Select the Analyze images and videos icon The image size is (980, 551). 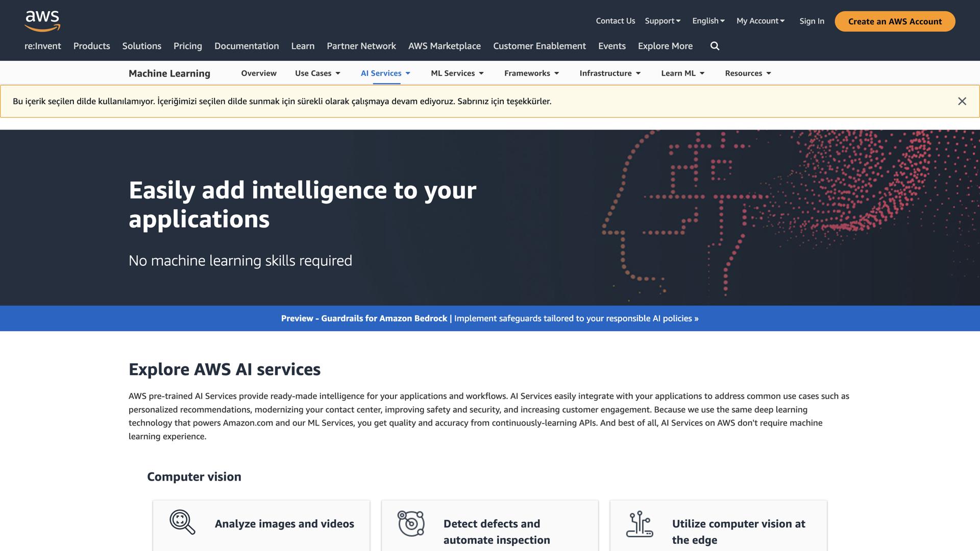[181, 522]
